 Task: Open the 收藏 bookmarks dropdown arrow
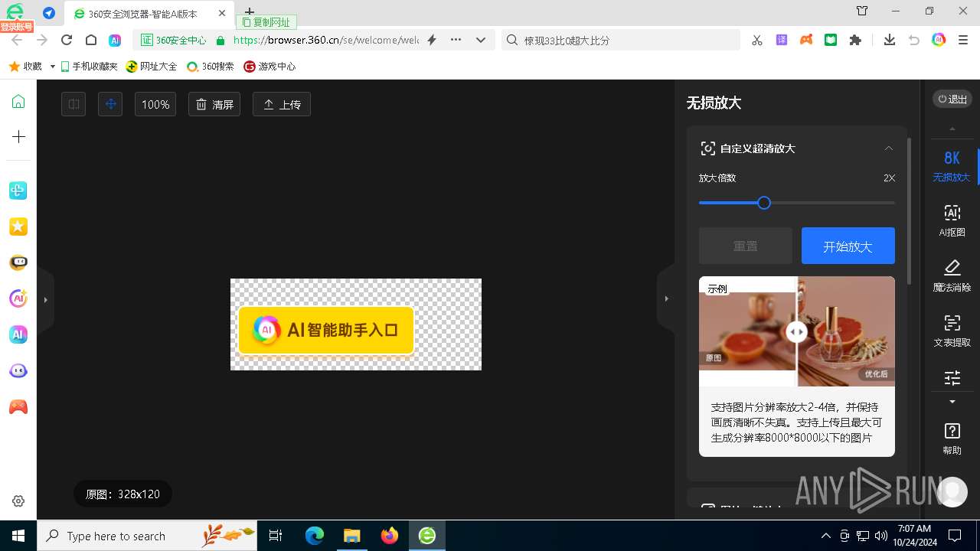click(x=52, y=67)
